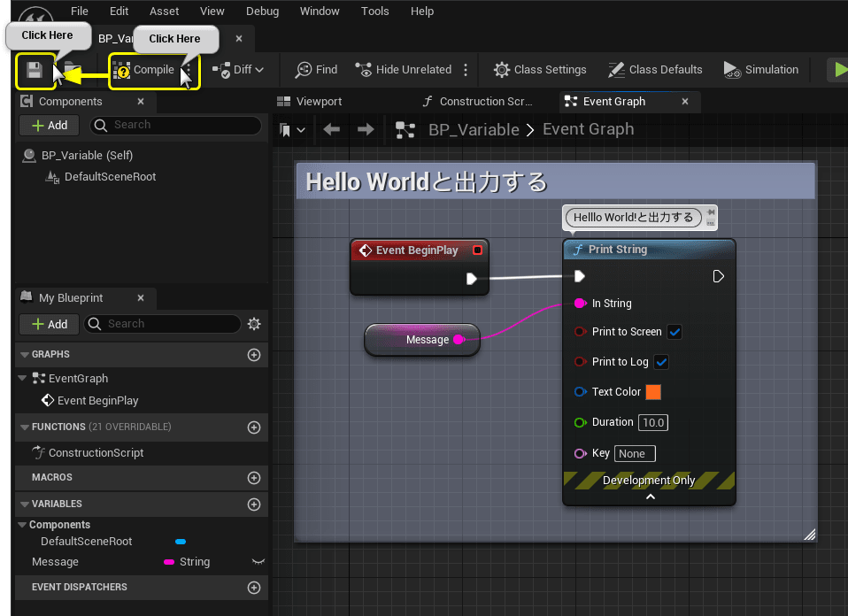Click the back navigation arrow
Viewport: 848px width, 616px height.
click(332, 129)
